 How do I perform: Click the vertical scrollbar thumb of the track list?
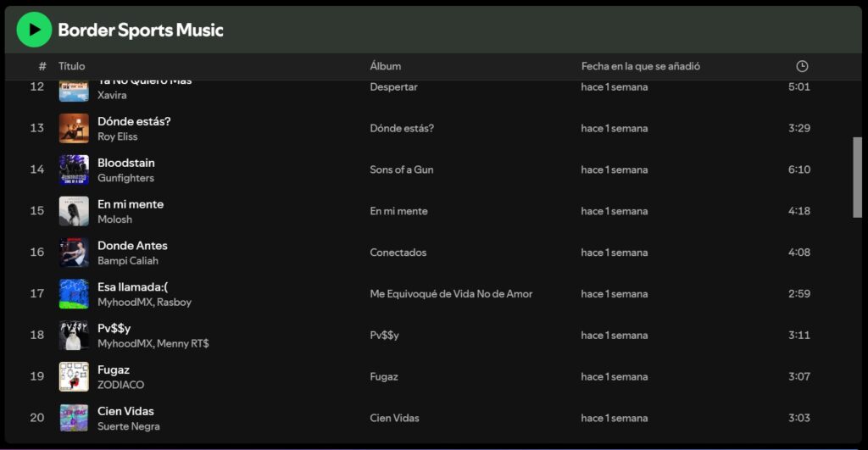(x=857, y=177)
